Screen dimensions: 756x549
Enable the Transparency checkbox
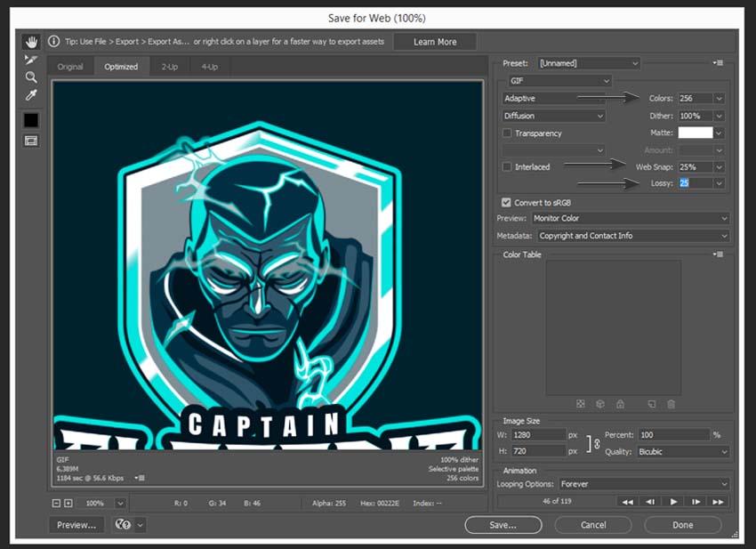(x=507, y=133)
